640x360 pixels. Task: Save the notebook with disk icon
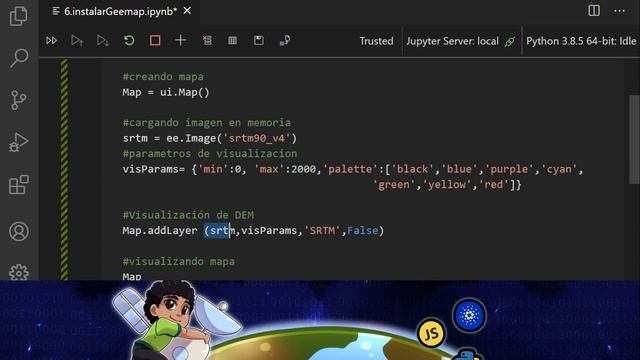pos(259,40)
